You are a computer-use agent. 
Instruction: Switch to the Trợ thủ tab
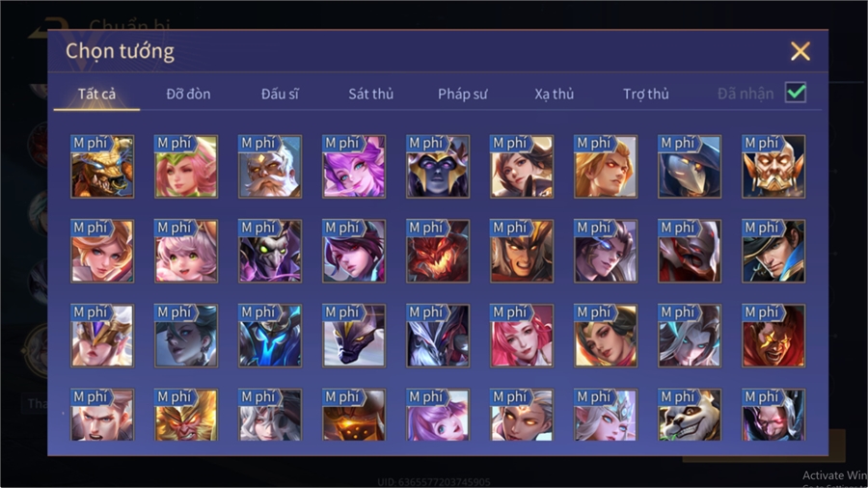pyautogui.click(x=646, y=95)
